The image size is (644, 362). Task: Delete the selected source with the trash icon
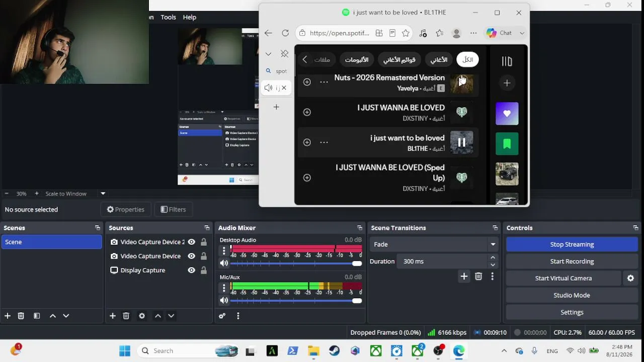tap(126, 316)
